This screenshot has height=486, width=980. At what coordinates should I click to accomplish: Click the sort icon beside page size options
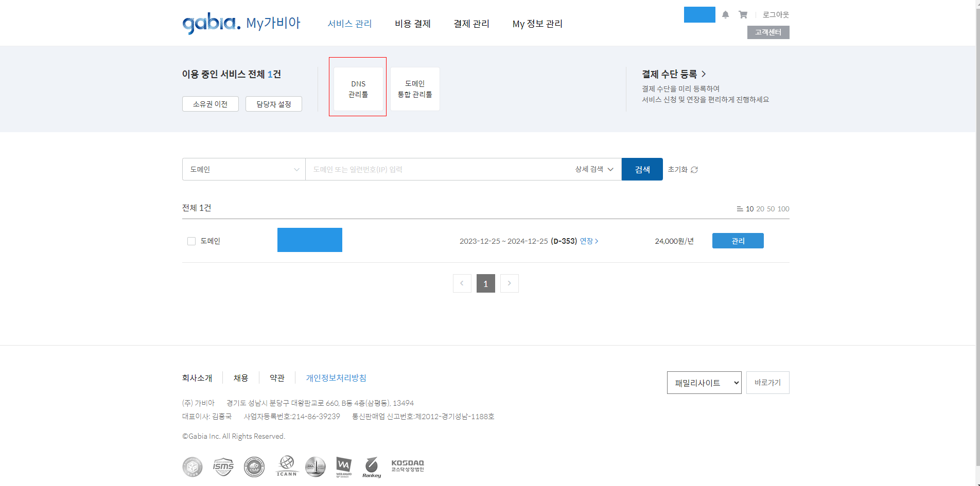click(741, 209)
